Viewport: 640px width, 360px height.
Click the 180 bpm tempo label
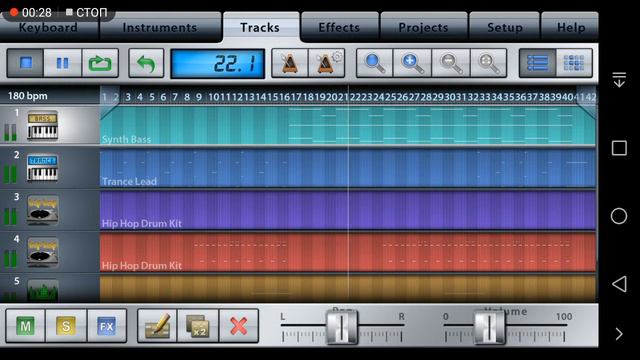pyautogui.click(x=28, y=96)
